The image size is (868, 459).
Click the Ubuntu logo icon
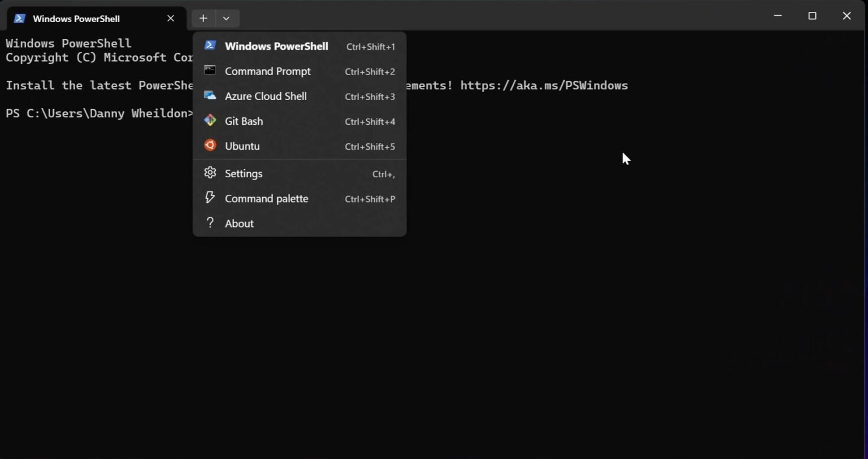click(x=210, y=145)
